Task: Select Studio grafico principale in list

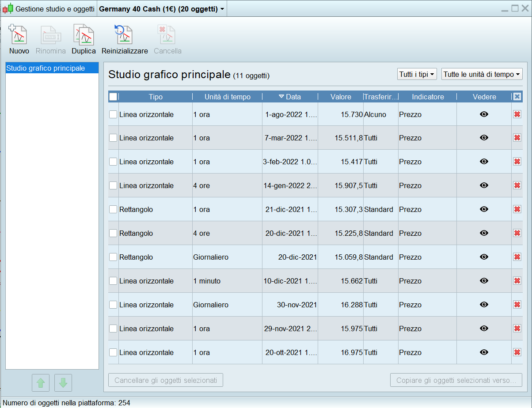Action: pos(52,68)
